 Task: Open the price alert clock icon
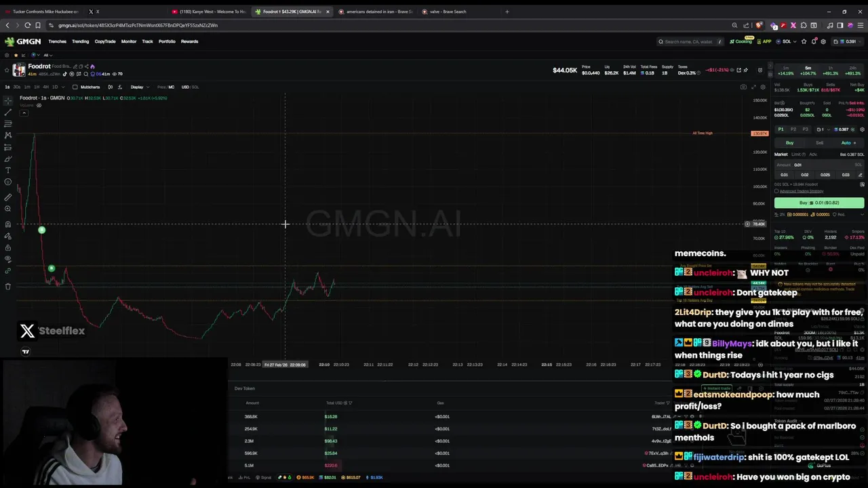point(760,70)
